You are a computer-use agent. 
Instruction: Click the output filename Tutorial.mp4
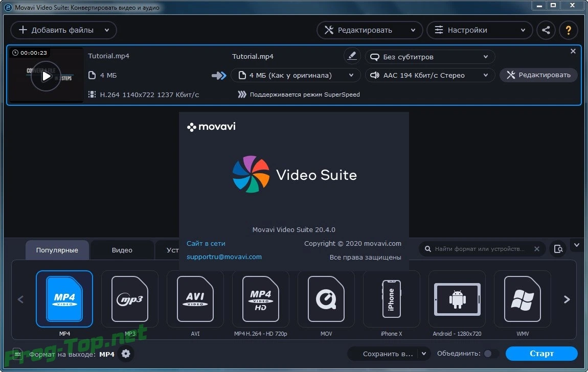[x=253, y=57]
